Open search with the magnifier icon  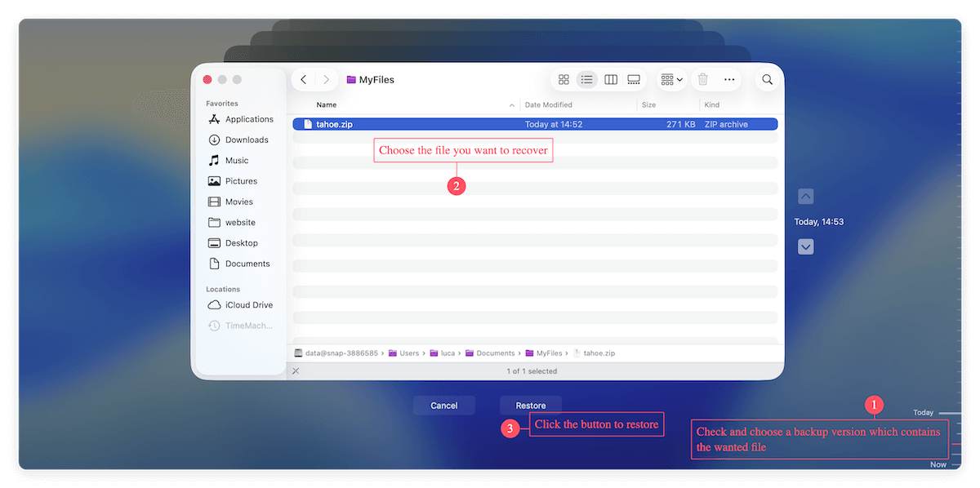(766, 79)
